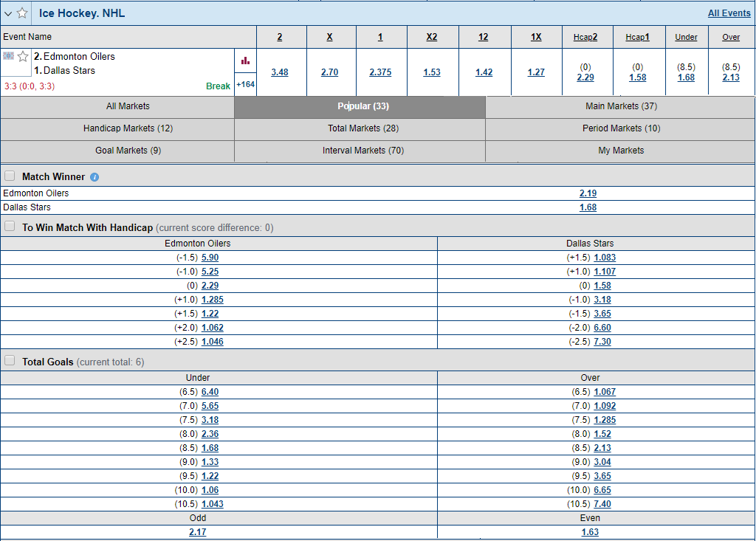The image size is (756, 541).
Task: Open the All Events link
Action: (729, 13)
